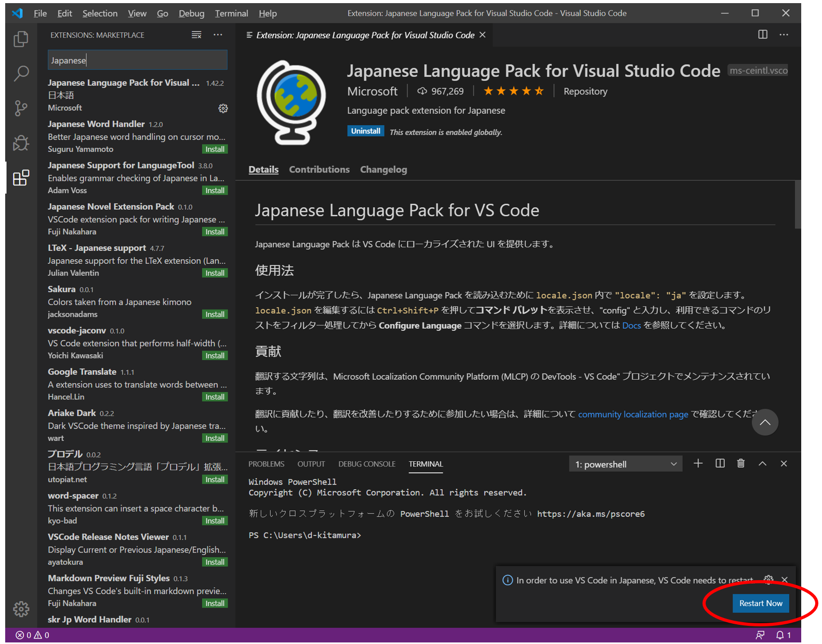This screenshot has height=644, width=822.
Task: Open the Selection menu
Action: pyautogui.click(x=100, y=13)
